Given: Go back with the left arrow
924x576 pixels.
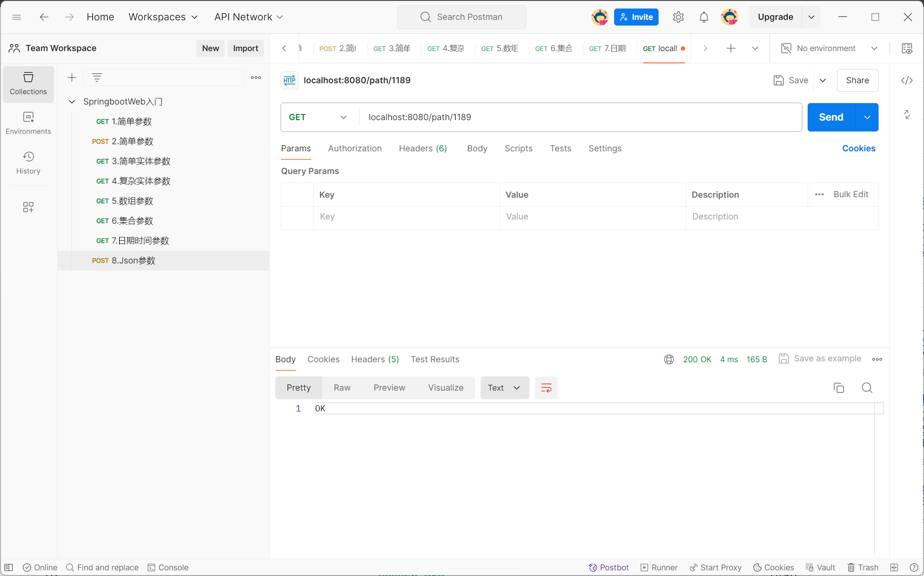Looking at the screenshot, I should pos(44,17).
